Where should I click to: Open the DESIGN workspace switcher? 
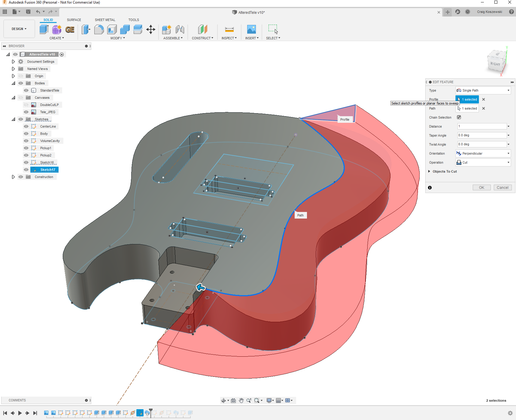tap(19, 29)
